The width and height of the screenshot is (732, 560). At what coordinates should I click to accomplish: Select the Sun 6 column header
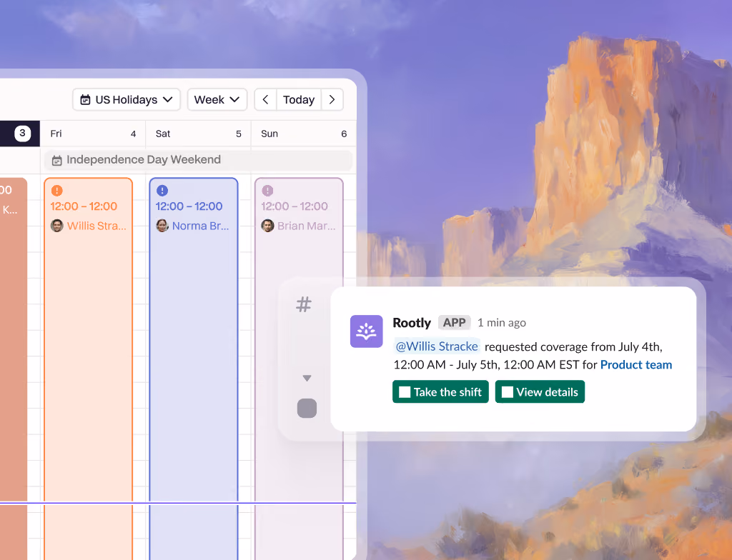point(304,134)
